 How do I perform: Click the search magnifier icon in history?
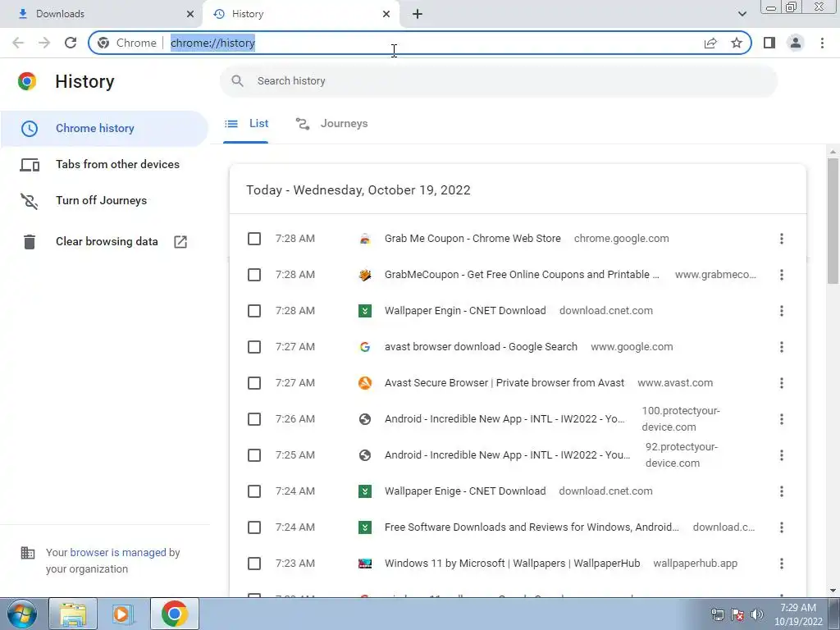coord(237,81)
